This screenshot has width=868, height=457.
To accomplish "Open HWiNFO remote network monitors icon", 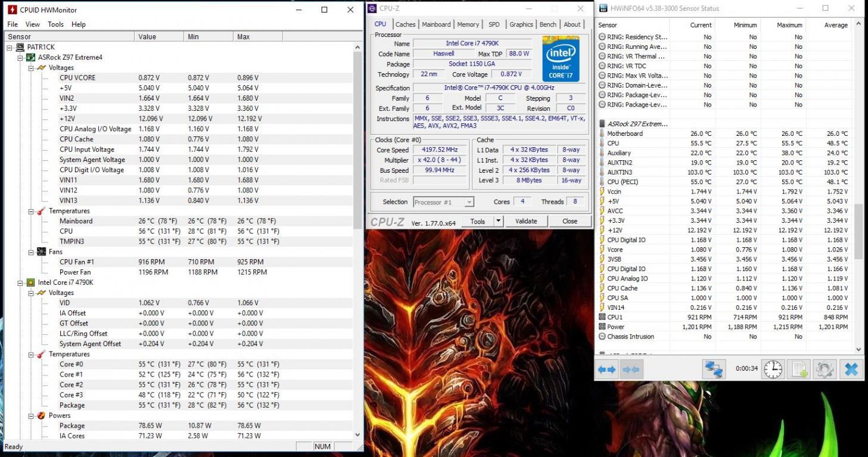I will pos(714,369).
